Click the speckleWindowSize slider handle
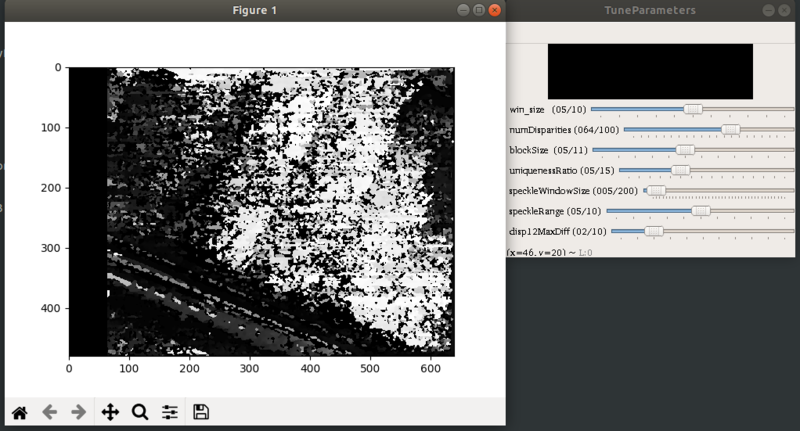Image resolution: width=800 pixels, height=431 pixels. pos(656,190)
